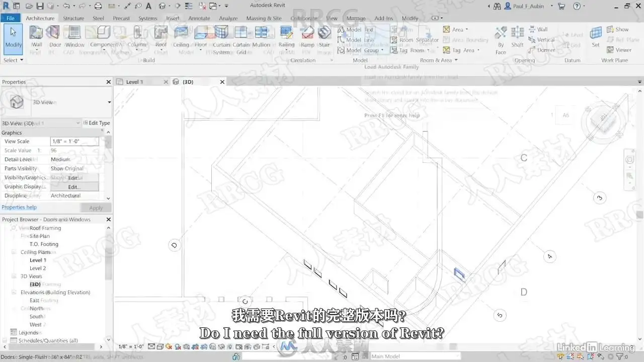Open the Annotate ribbon tab

click(199, 18)
